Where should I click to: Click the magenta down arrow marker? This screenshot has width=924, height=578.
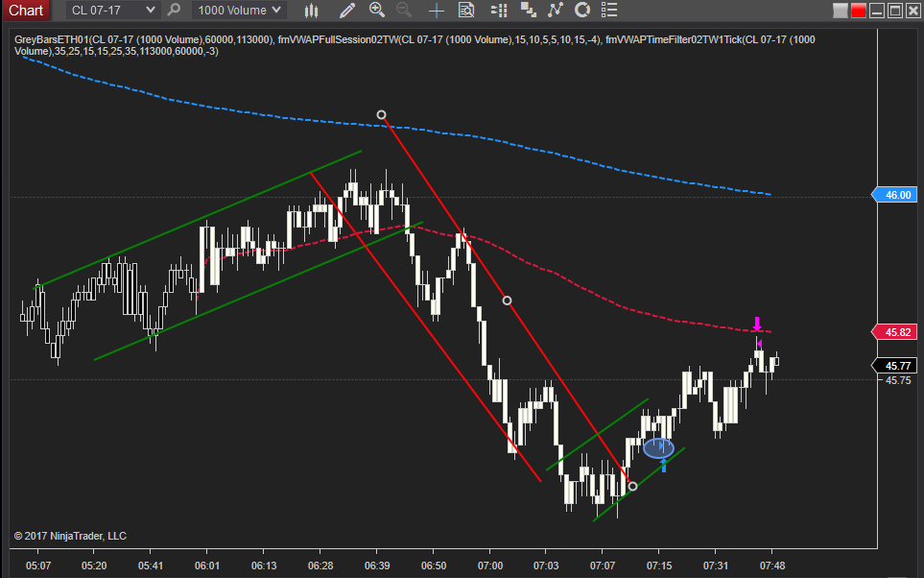pos(757,324)
